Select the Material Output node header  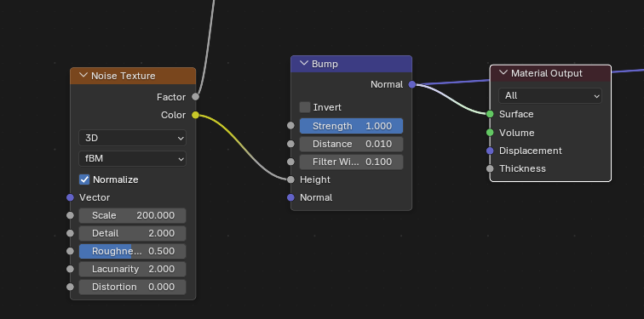click(550, 73)
